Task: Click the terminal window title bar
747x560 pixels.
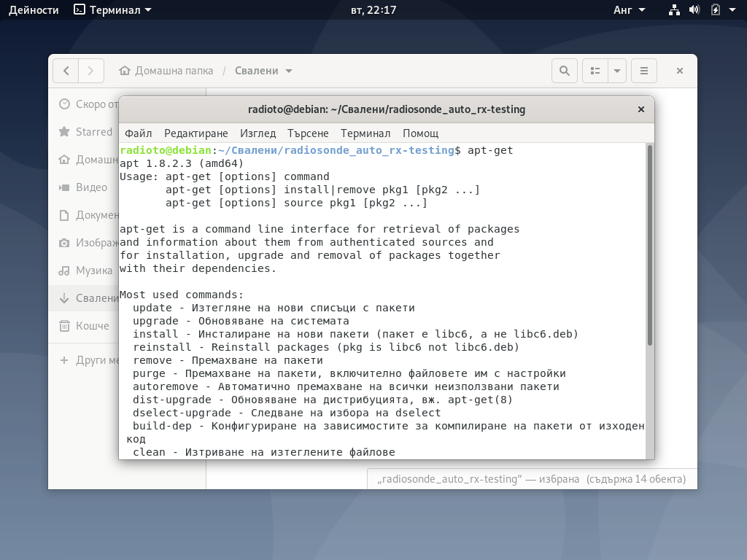Action: (387, 109)
